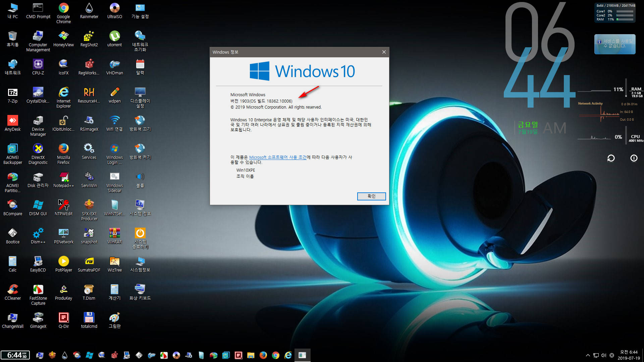Open the 휴지통 recycle bin icon
644x362 pixels.
[13, 39]
